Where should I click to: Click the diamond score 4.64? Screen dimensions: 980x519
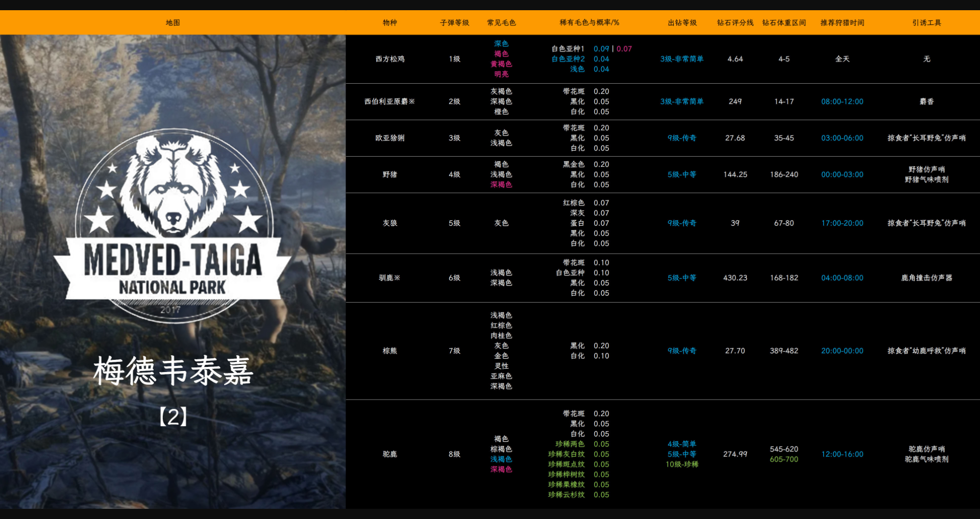tap(736, 59)
